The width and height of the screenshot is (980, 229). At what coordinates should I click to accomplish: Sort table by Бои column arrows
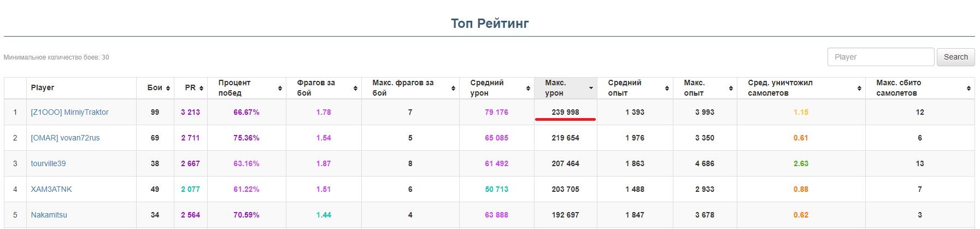[x=168, y=88]
